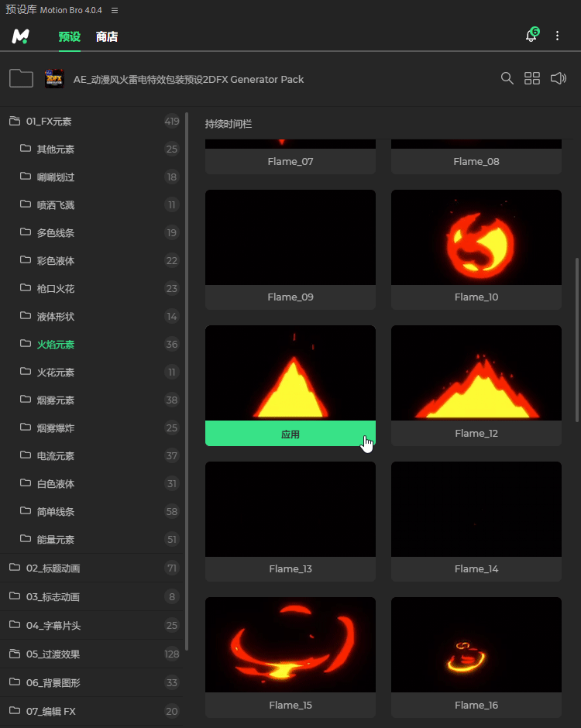Switch to the 商店 tab
This screenshot has width=581, height=728.
tap(107, 36)
